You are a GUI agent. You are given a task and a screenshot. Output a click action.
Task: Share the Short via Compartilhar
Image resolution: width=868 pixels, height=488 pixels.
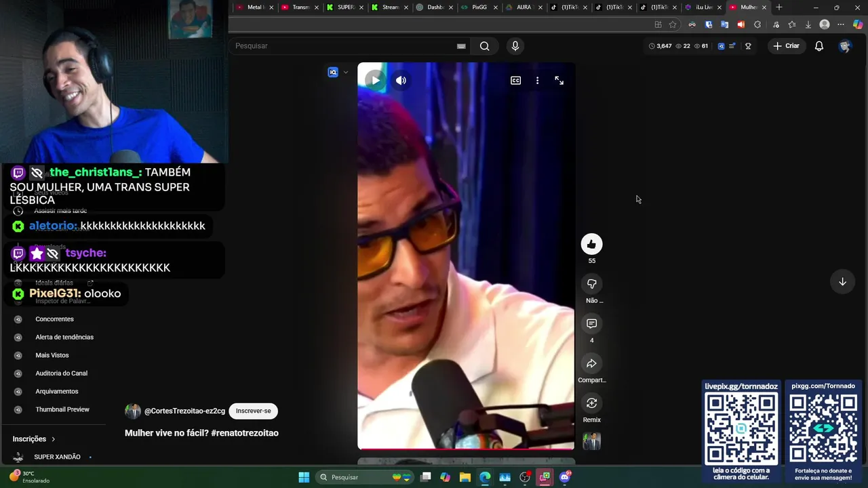point(591,363)
